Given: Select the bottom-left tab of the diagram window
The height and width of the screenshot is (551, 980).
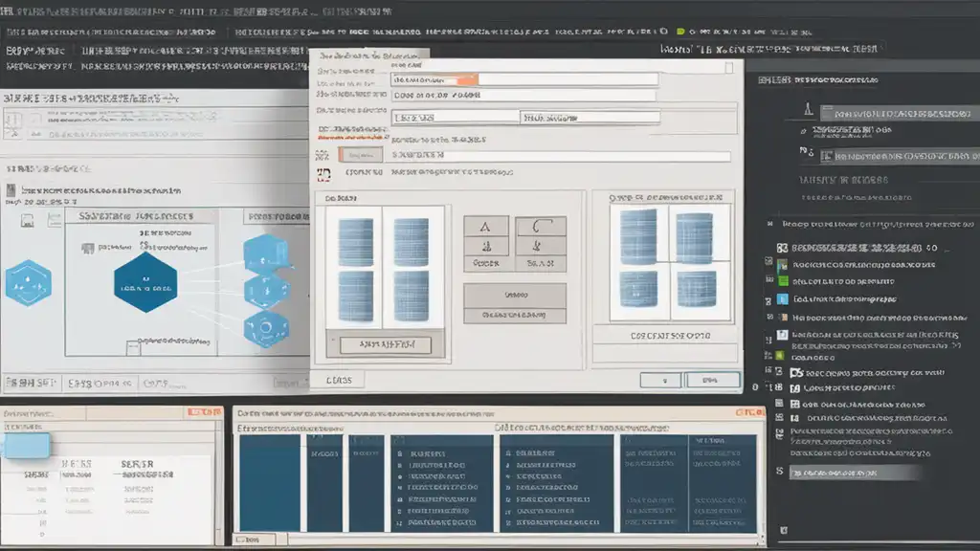Looking at the screenshot, I should tap(29, 383).
